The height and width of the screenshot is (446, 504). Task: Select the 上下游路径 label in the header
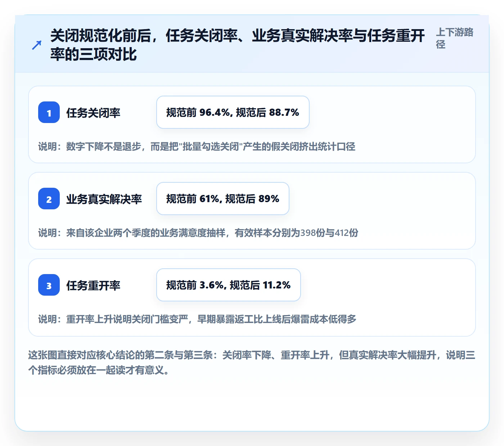tap(455, 38)
